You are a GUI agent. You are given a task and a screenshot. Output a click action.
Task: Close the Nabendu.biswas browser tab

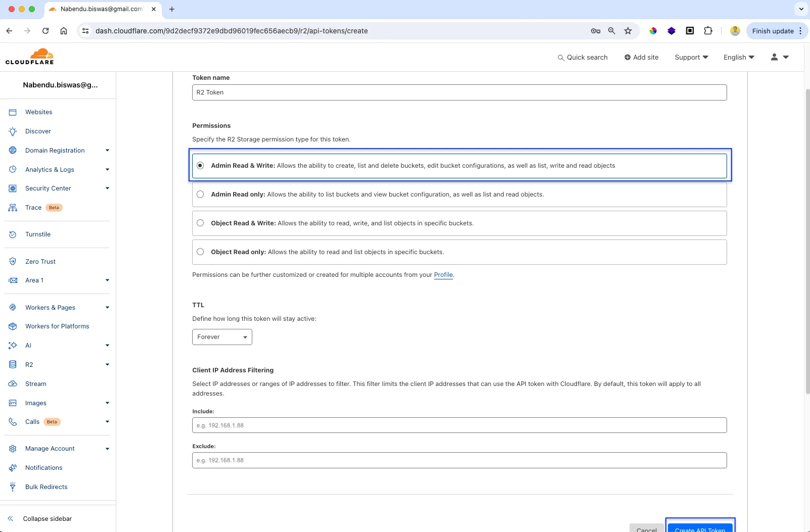(154, 9)
